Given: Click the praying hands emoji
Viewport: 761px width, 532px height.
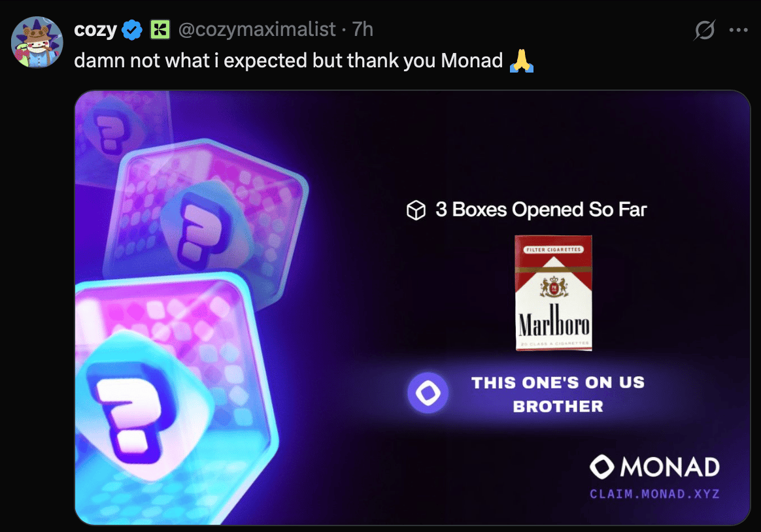Looking at the screenshot, I should click(x=522, y=61).
